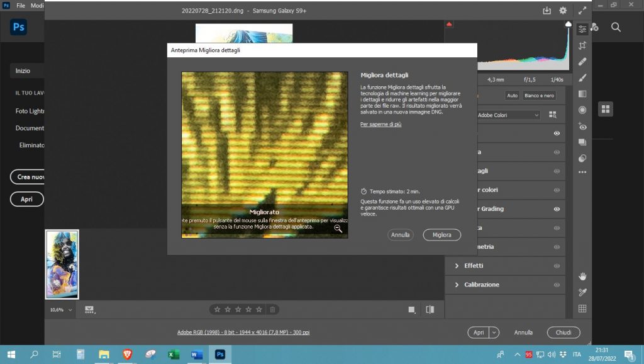Toggle visibility of Effetti panel

coord(557,266)
